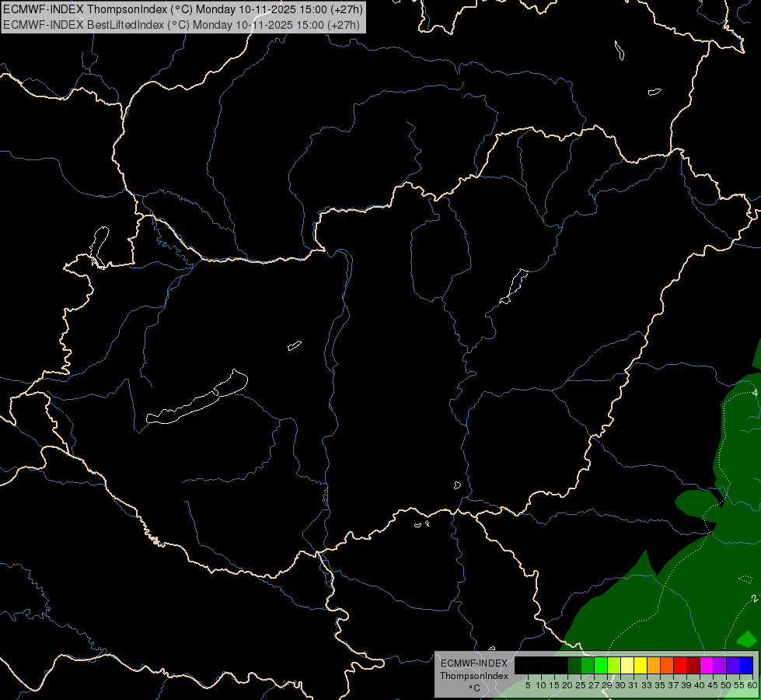
Task: Click the ECMWF-INDEX legend heading
Action: 474,663
